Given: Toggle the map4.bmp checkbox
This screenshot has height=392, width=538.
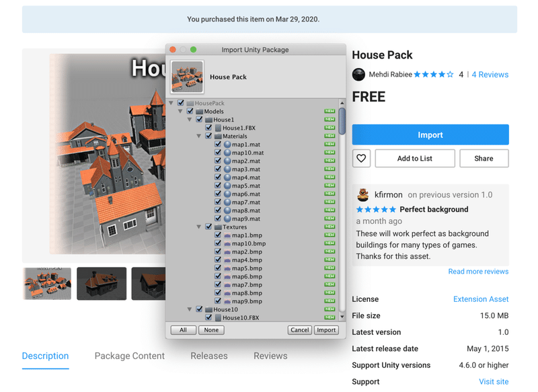Looking at the screenshot, I should 218,260.
